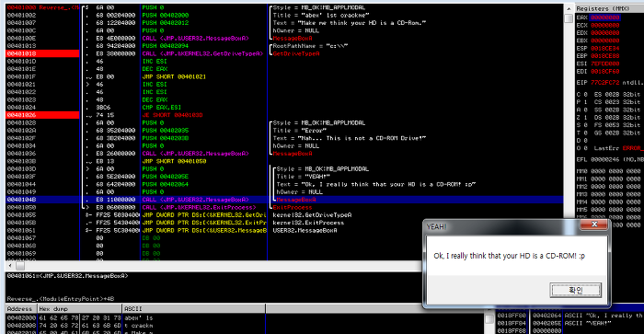This screenshot has height=334, width=644.
Task: Click the 00401061=<JMP.&USER32.MessageBoxA> info line
Action: tap(67, 276)
